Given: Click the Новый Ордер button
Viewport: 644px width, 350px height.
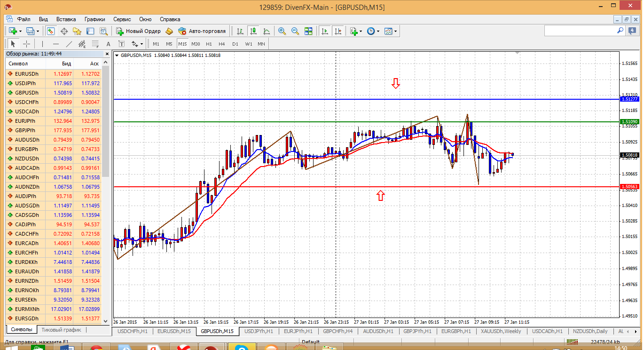Looking at the screenshot, I should pos(138,31).
